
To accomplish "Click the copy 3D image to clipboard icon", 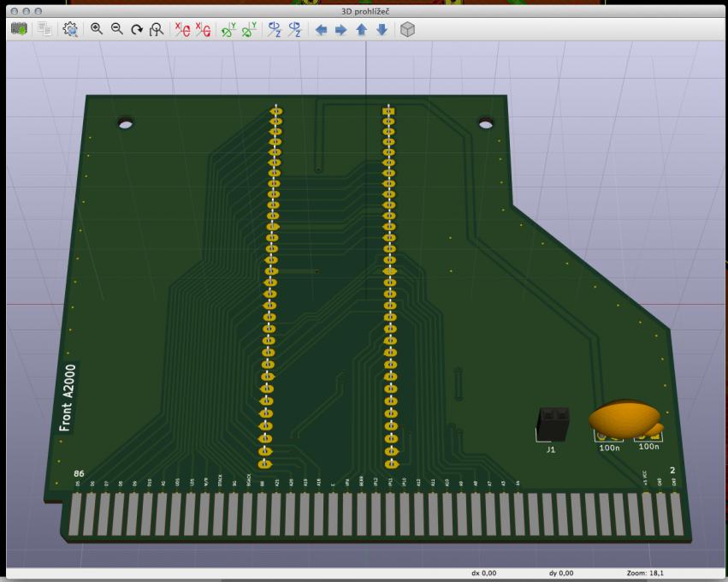I will 44,29.
